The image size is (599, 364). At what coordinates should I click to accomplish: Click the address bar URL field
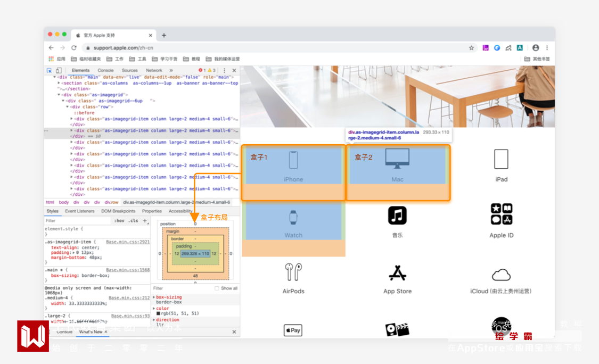[279, 48]
